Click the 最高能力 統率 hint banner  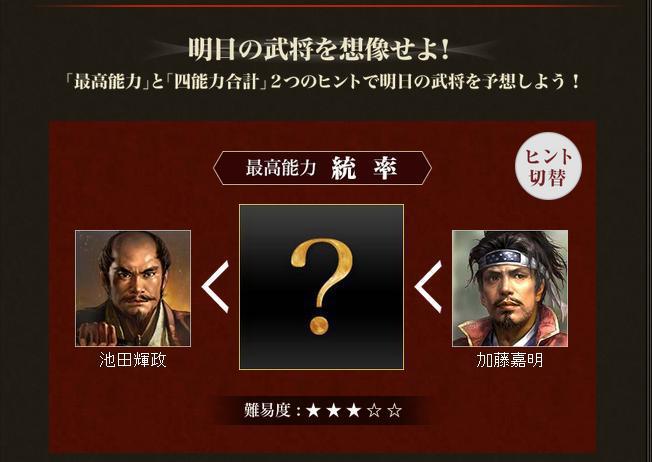click(x=322, y=168)
